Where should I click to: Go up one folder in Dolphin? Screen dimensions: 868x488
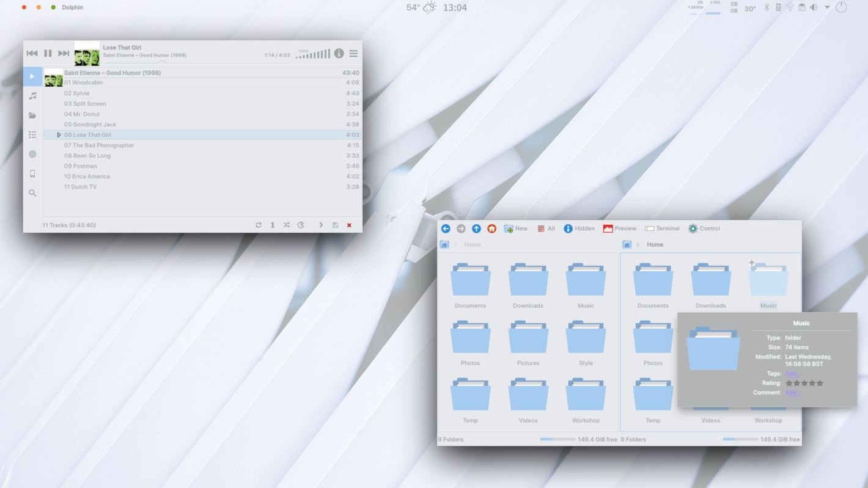click(x=476, y=228)
